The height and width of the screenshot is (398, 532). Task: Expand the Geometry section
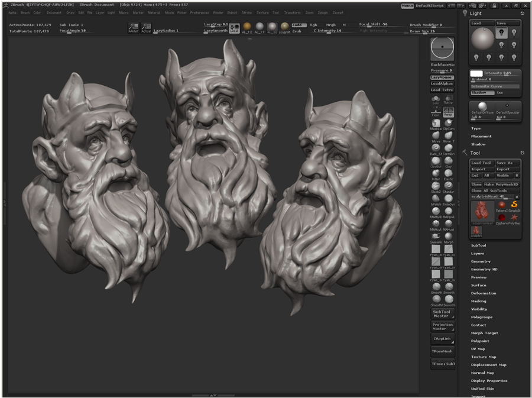(x=481, y=261)
